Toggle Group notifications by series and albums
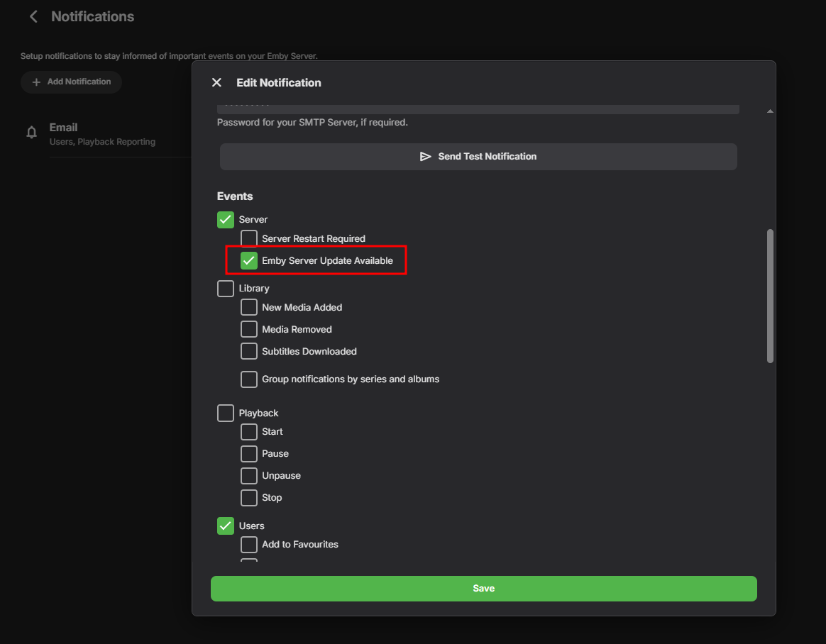Viewport: 826px width, 644px height. pos(249,379)
